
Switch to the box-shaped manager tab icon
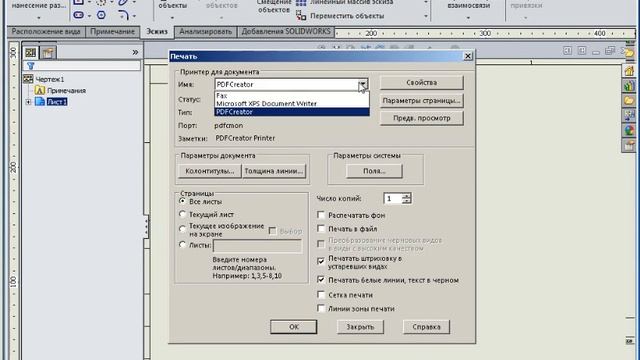point(48,53)
